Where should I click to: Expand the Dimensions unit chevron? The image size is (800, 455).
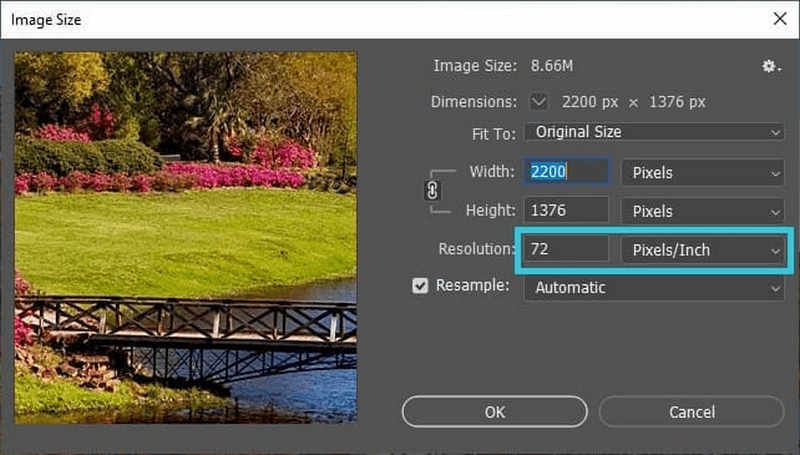pos(539,101)
